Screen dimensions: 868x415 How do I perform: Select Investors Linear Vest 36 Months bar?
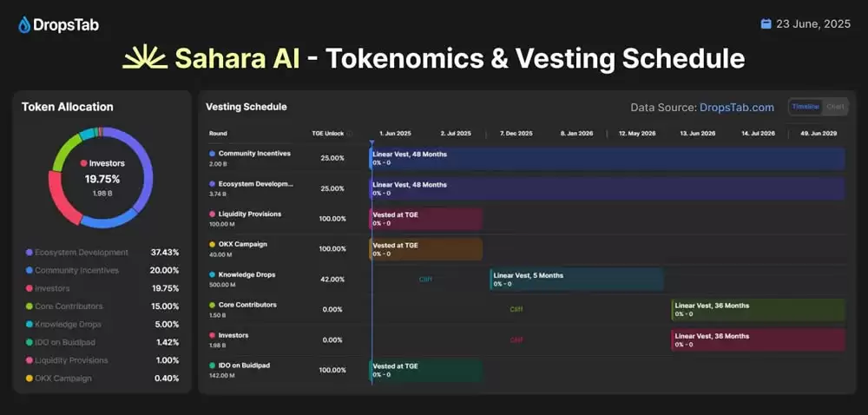[759, 339]
